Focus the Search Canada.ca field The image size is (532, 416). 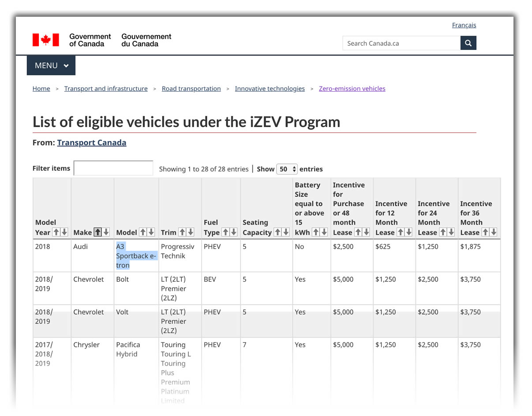[x=401, y=43]
